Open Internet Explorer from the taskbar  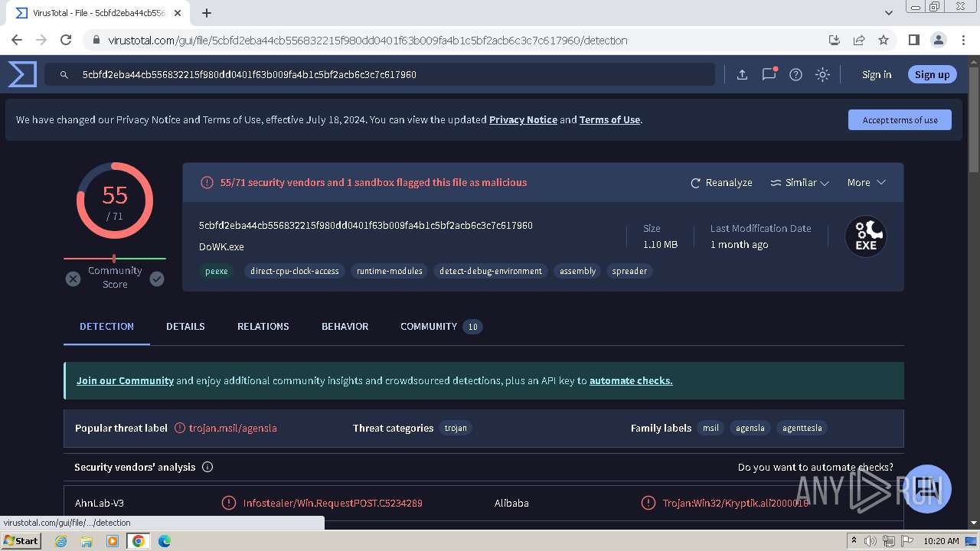pyautogui.click(x=61, y=541)
